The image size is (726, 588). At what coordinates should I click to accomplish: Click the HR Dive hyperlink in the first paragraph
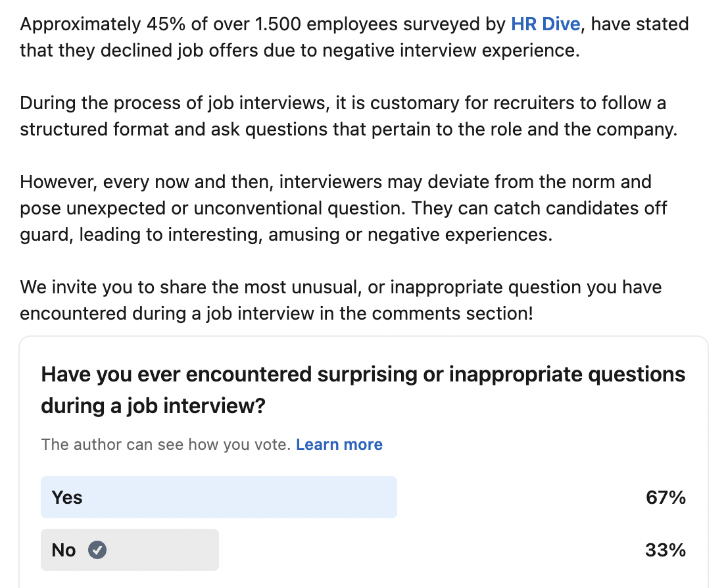[x=545, y=24]
